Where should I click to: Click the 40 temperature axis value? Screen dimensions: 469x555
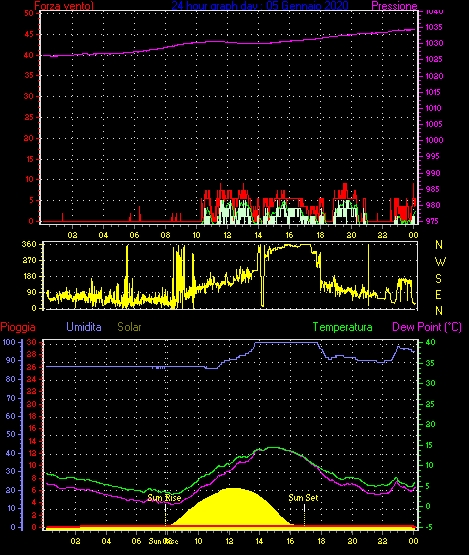point(430,342)
